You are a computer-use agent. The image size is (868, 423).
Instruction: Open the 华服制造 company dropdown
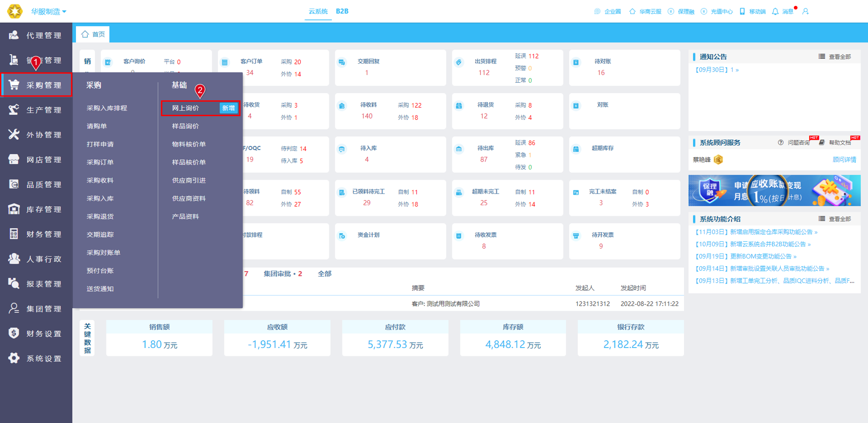point(48,11)
